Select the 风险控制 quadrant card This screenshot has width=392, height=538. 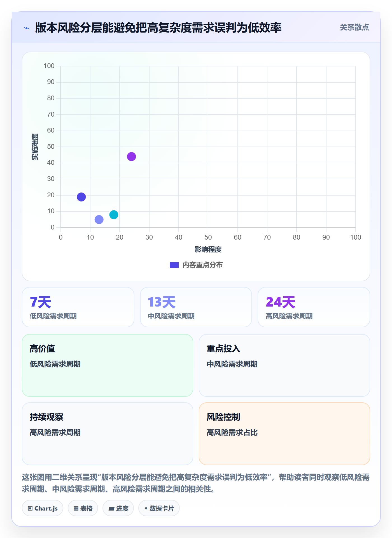(284, 434)
